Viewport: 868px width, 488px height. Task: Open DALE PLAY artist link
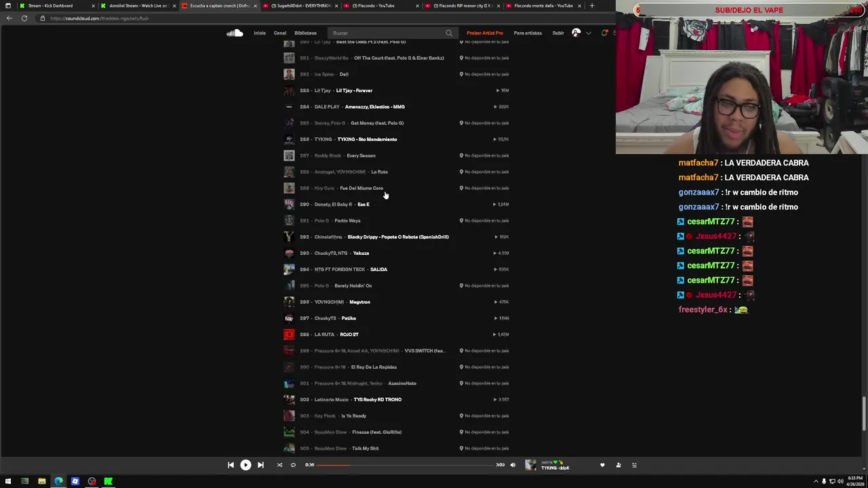327,106
